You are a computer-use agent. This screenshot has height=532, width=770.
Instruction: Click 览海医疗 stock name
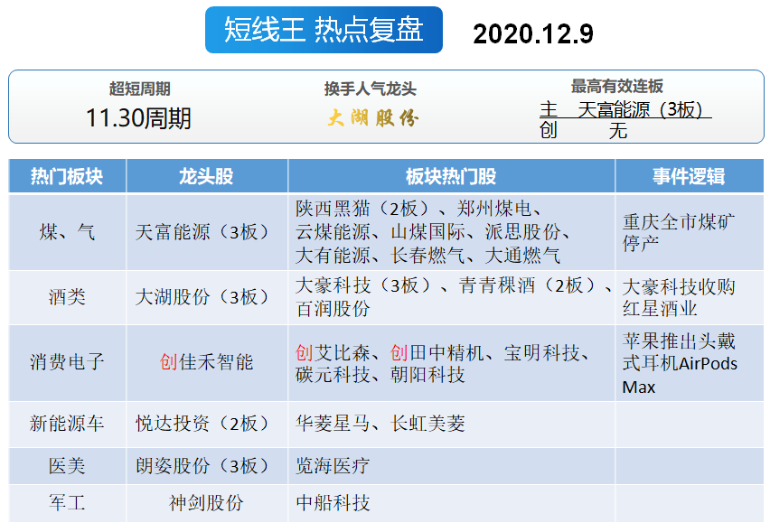click(x=333, y=466)
